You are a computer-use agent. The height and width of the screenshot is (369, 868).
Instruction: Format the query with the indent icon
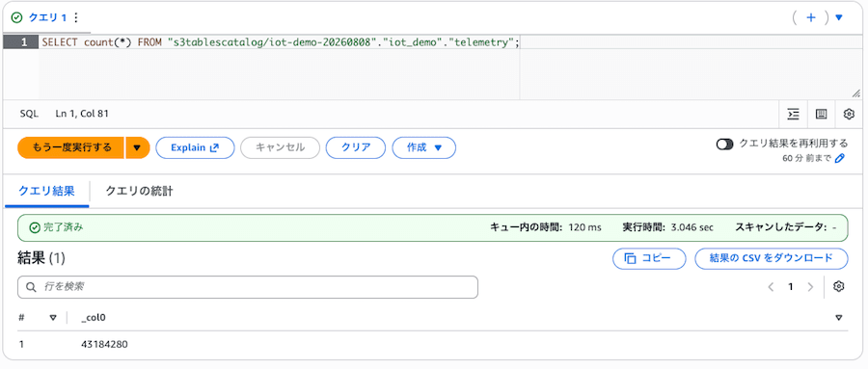(794, 114)
